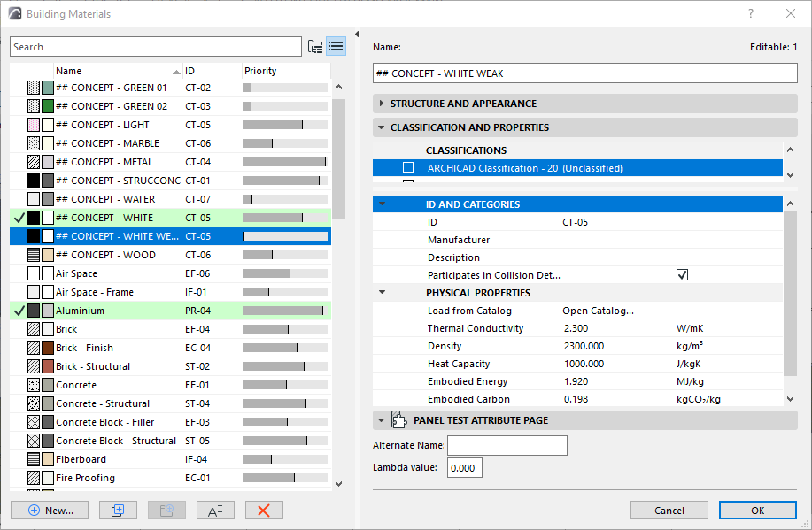This screenshot has height=530, width=812.
Task: Click the duplicate building material icon button
Action: (118, 511)
